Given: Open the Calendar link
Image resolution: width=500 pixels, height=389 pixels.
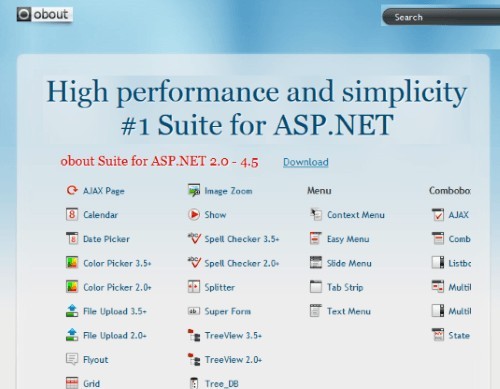Looking at the screenshot, I should point(101,215).
